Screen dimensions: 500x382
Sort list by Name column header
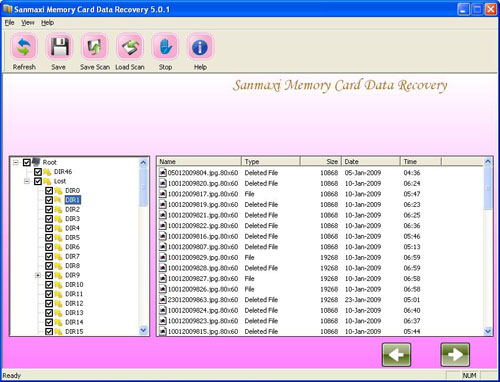pyautogui.click(x=199, y=162)
